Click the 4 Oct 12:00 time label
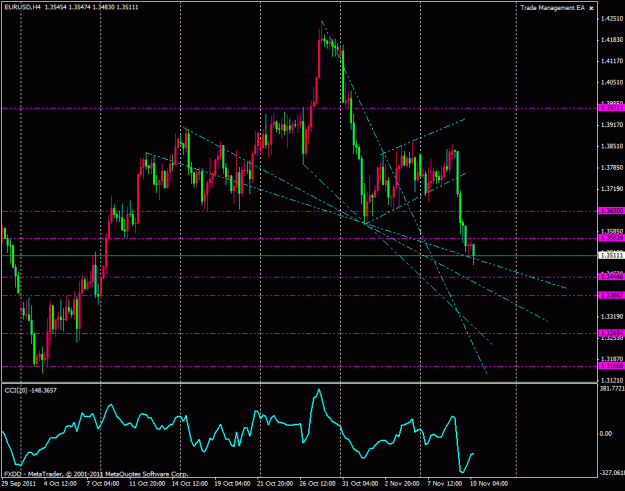Screen dimensions: 625x491 61,484
